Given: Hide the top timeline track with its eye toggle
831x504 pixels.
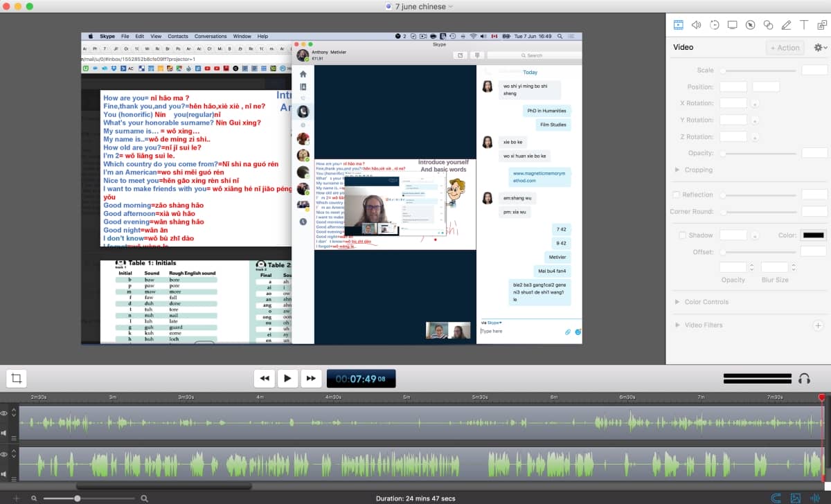Looking at the screenshot, I should coord(3,412).
